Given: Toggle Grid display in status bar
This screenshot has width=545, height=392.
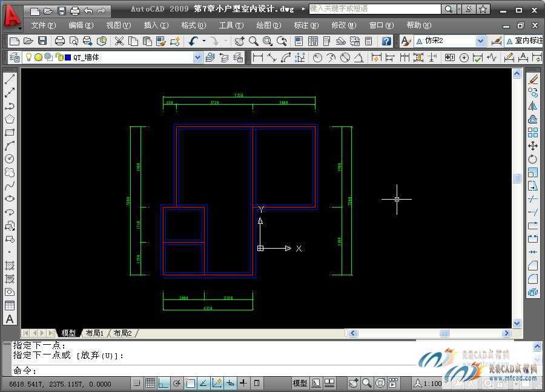Looking at the screenshot, I should coord(150,384).
